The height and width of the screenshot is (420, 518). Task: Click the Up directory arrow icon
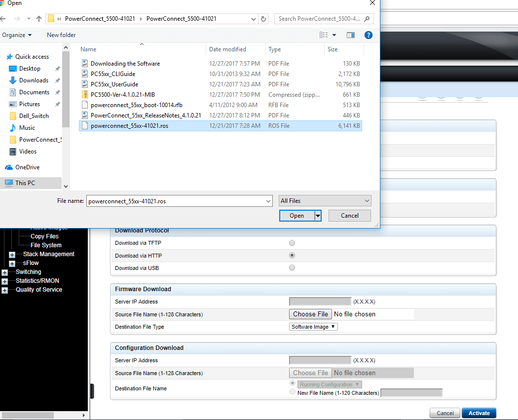[39, 19]
